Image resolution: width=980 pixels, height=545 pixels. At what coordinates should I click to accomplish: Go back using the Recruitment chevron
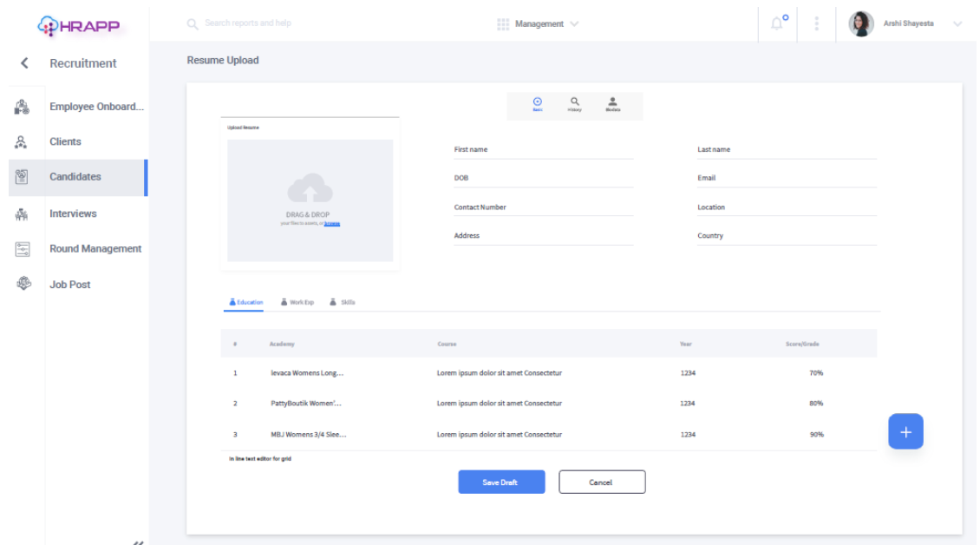click(24, 63)
